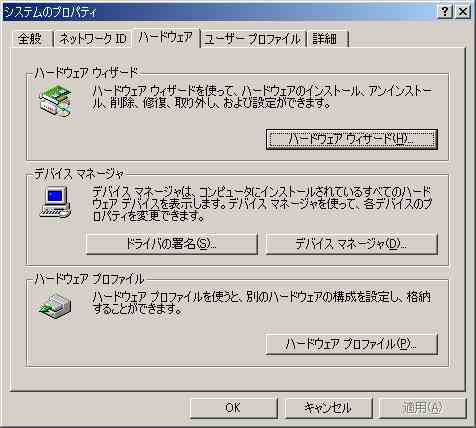
Task: Click the Hardware Profile icon
Action: (53, 306)
